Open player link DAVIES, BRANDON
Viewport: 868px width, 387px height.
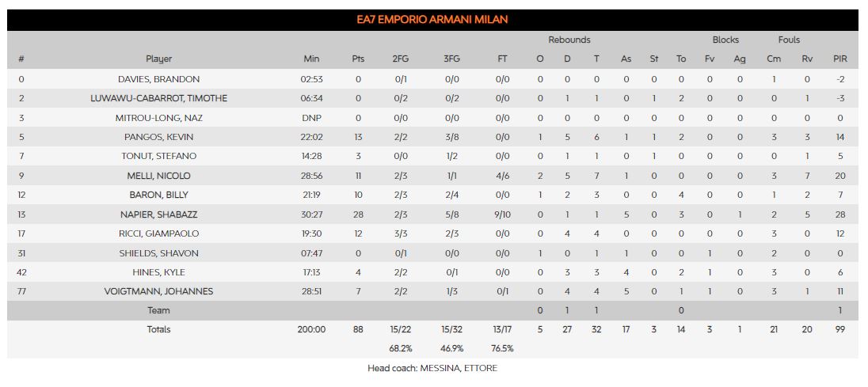point(159,79)
